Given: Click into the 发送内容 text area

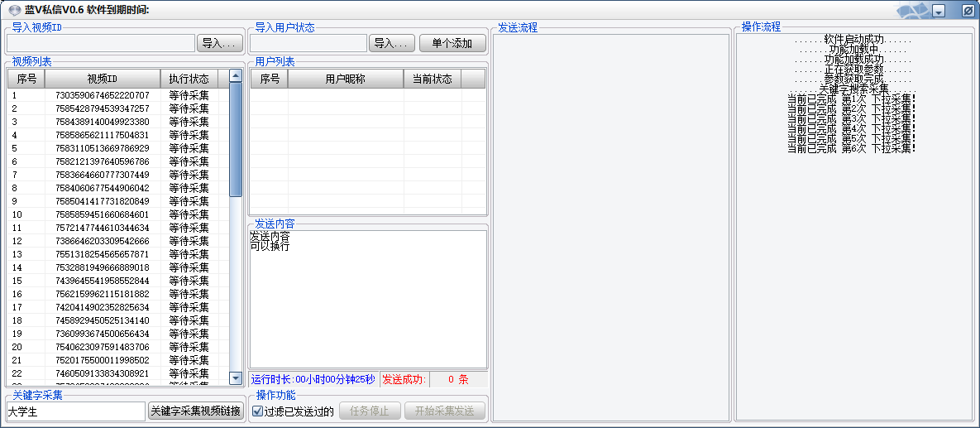Looking at the screenshot, I should [367, 299].
